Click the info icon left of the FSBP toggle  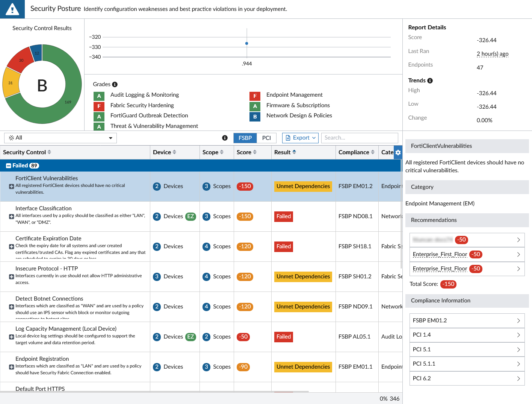pyautogui.click(x=225, y=138)
